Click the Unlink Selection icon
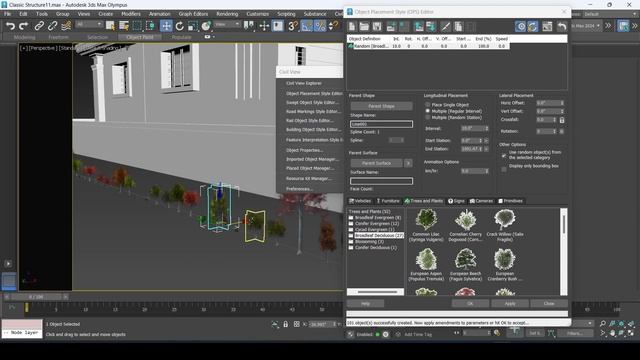Image resolution: width=640 pixels, height=360 pixels. tap(52, 26)
